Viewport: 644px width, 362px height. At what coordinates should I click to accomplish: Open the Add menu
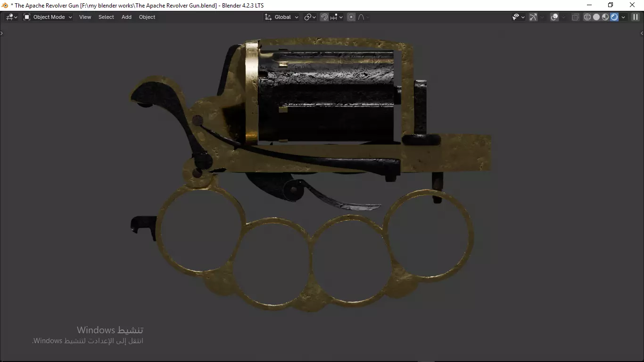point(126,17)
